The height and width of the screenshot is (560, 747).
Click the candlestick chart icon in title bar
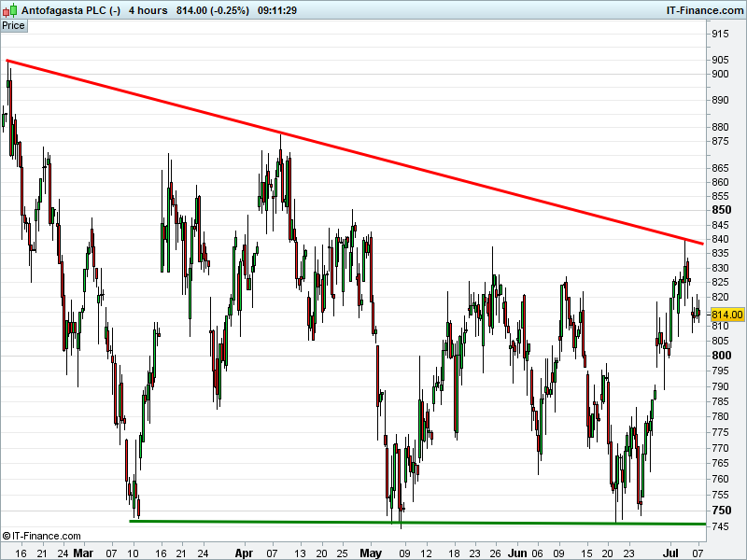9,10
